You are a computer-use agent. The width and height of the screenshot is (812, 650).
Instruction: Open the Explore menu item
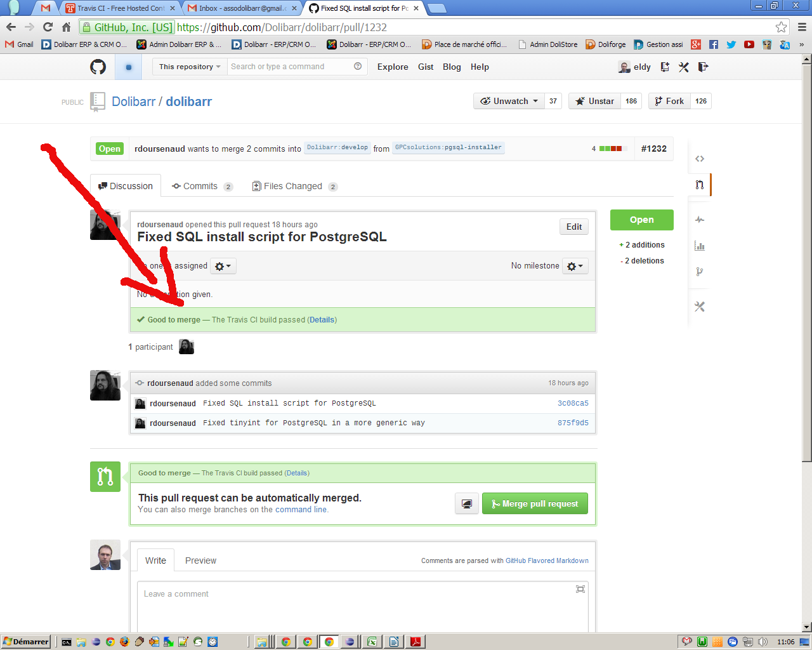(393, 67)
